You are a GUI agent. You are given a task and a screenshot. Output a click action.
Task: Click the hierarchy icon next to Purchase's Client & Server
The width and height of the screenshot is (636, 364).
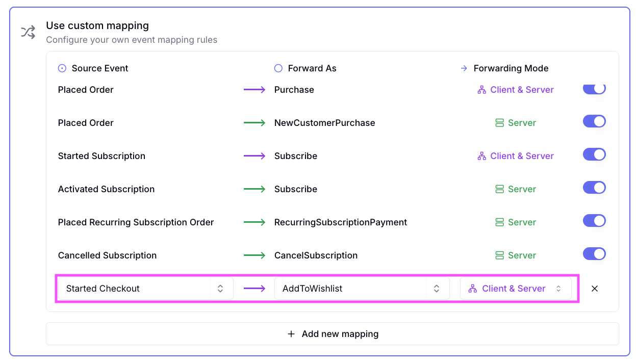(480, 89)
